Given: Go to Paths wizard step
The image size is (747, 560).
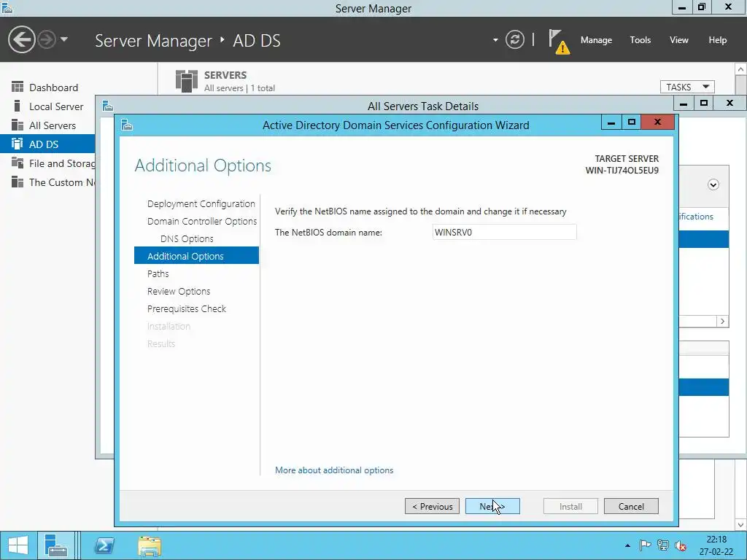Looking at the screenshot, I should click(x=158, y=274).
